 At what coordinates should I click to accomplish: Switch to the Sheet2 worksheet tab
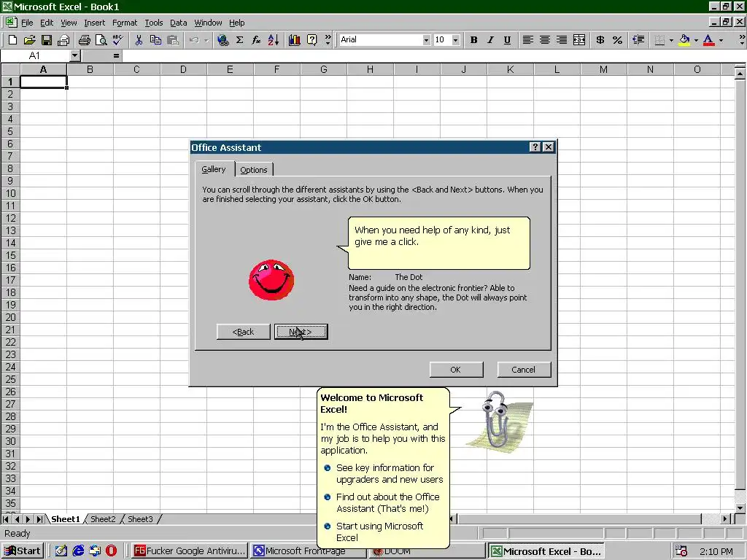click(x=103, y=519)
